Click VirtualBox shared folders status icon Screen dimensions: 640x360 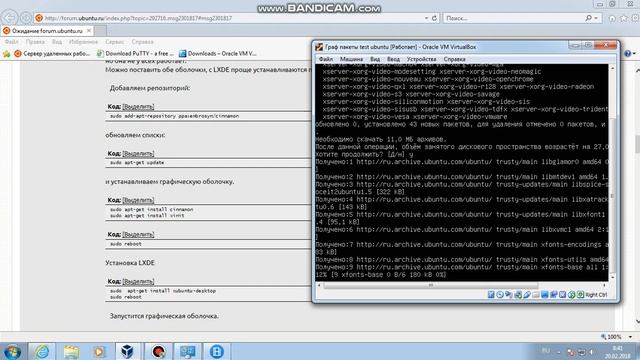536,294
